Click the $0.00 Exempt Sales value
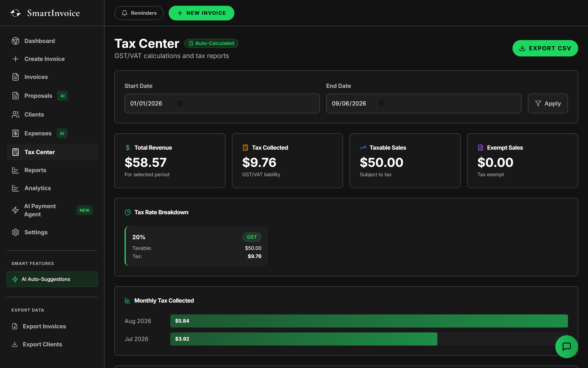The image size is (588, 368). point(496,162)
